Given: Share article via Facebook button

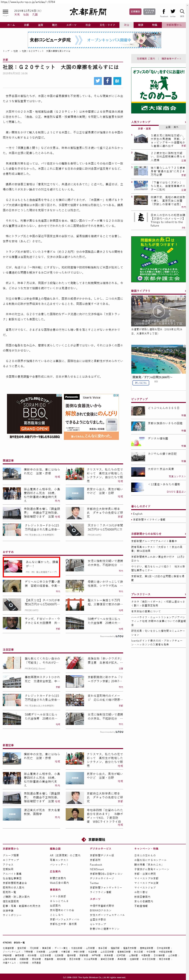Looking at the screenshot, I should click(x=107, y=81).
